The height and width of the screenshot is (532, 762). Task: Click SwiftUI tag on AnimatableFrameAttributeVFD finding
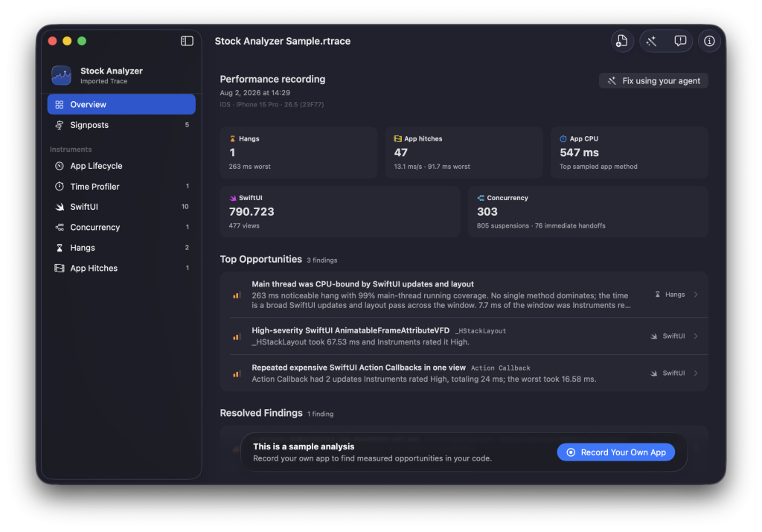[x=667, y=336]
